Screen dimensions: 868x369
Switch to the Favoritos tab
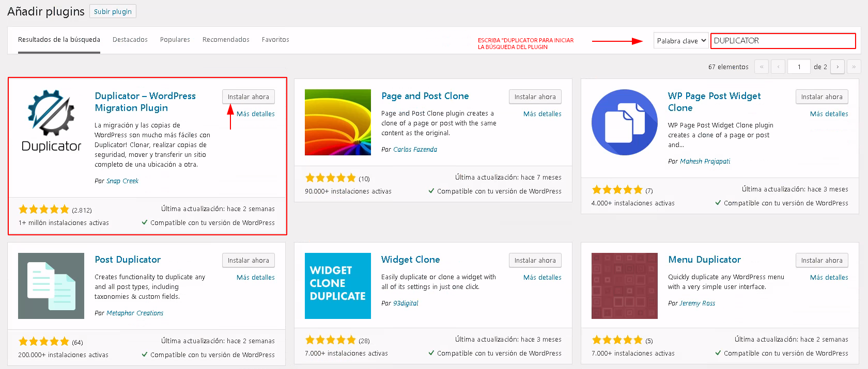point(275,40)
